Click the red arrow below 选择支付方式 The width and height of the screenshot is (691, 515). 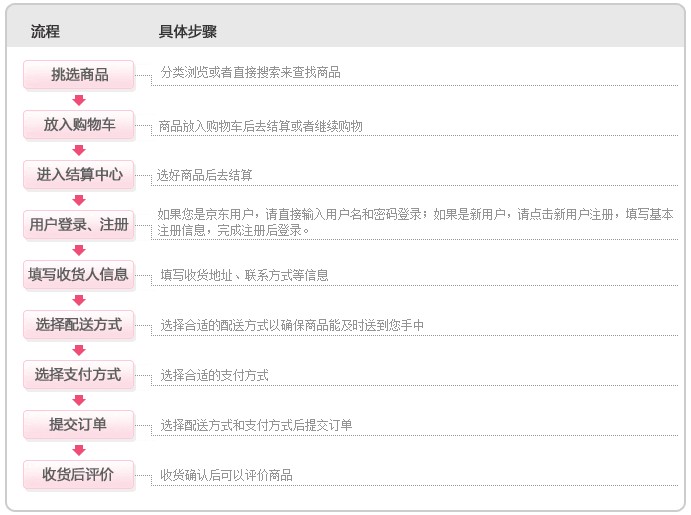point(79,400)
